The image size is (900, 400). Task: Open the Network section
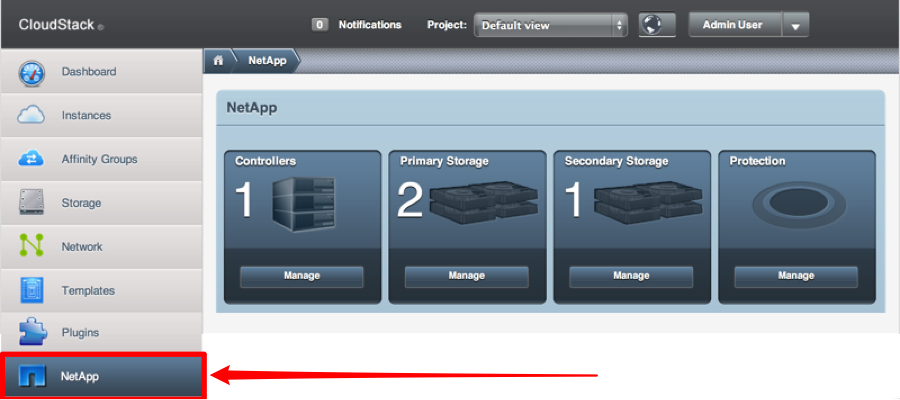[x=101, y=246]
